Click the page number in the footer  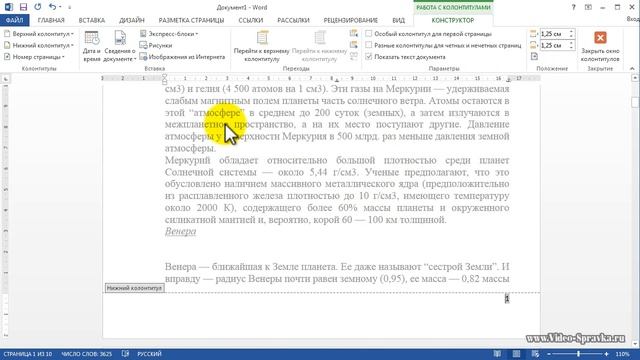507,299
